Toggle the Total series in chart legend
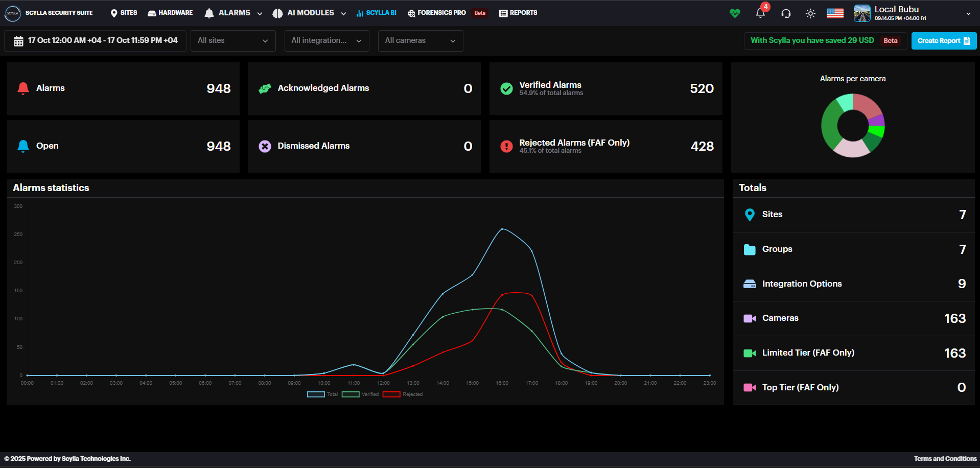Viewport: 980px width, 468px height. tap(322, 394)
